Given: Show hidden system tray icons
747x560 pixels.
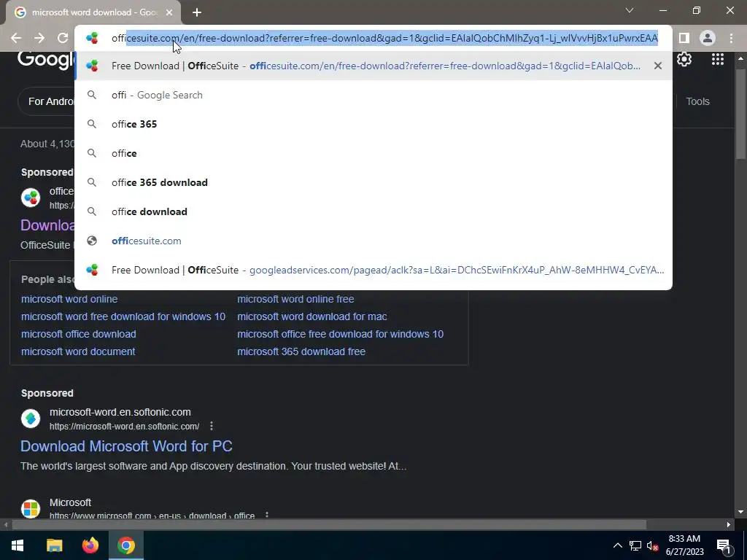Looking at the screenshot, I should pos(617,545).
